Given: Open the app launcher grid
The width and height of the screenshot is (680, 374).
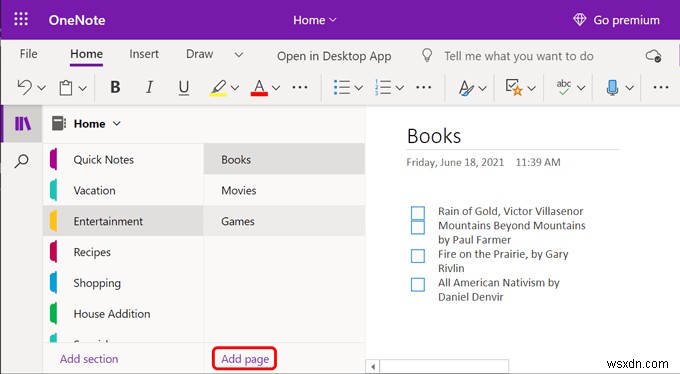Looking at the screenshot, I should 21,19.
